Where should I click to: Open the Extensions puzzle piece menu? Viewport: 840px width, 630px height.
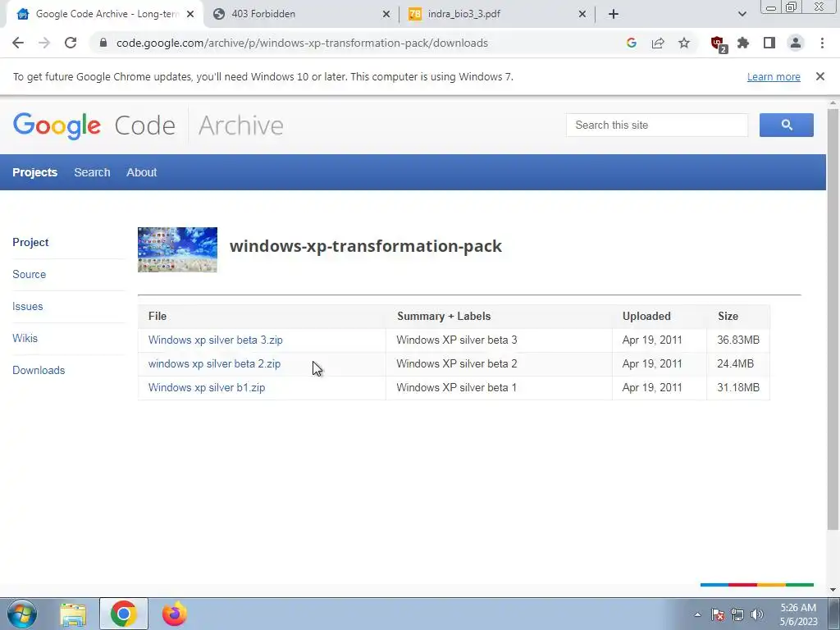point(743,43)
